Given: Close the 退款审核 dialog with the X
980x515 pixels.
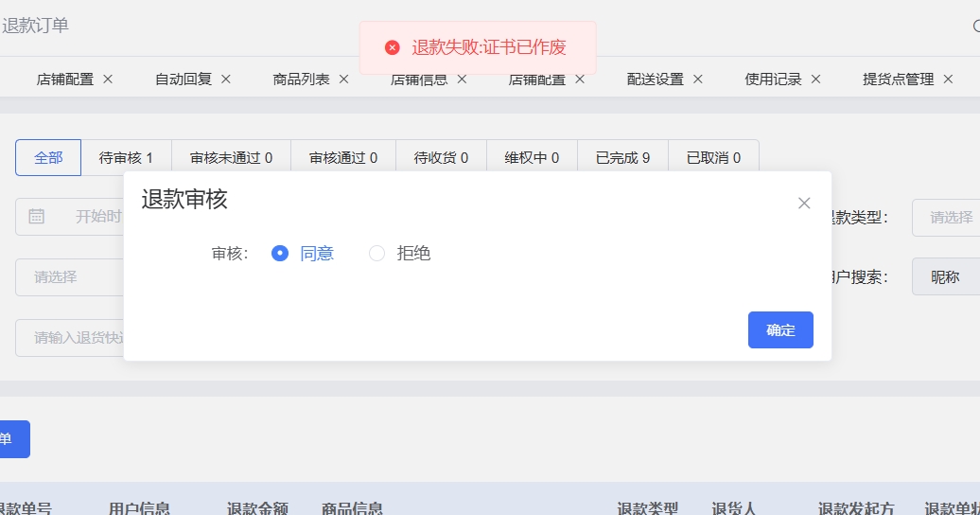Looking at the screenshot, I should pyautogui.click(x=804, y=203).
